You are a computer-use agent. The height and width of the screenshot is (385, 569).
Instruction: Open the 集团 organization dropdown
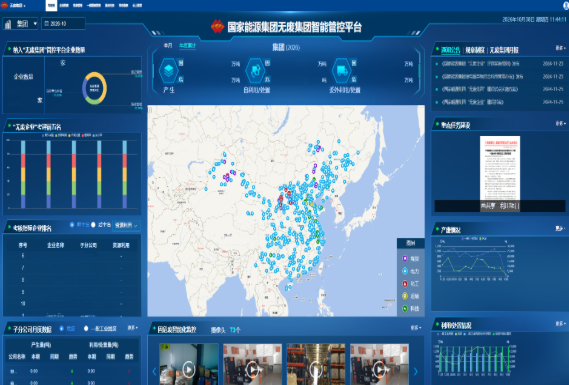coord(20,24)
